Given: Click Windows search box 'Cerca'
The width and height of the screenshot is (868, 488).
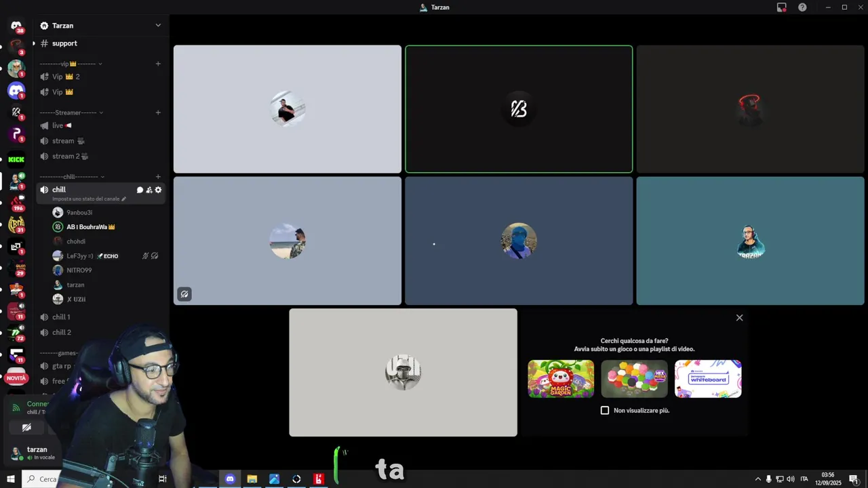Looking at the screenshot, I should [x=42, y=479].
